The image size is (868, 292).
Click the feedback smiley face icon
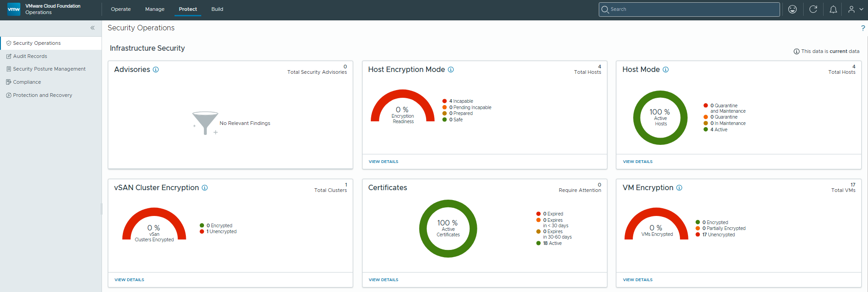pyautogui.click(x=792, y=9)
